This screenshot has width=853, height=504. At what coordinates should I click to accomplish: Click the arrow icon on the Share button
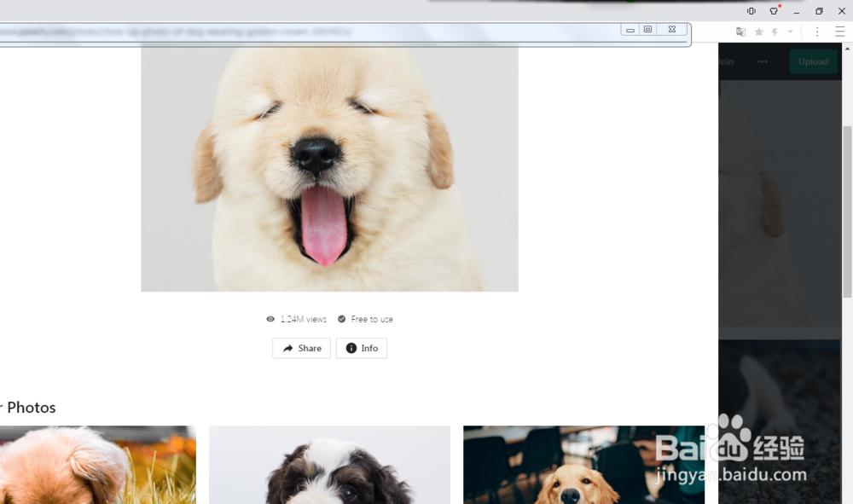point(287,349)
